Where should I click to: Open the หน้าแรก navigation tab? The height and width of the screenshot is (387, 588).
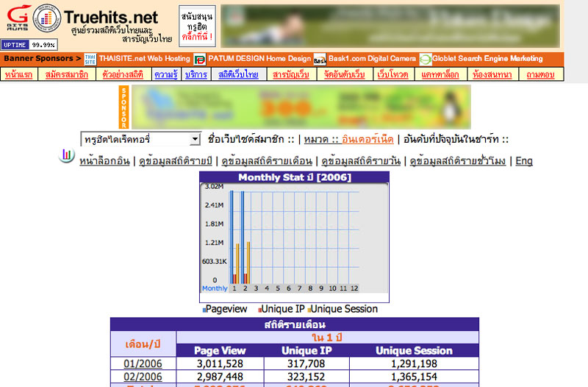click(x=20, y=74)
